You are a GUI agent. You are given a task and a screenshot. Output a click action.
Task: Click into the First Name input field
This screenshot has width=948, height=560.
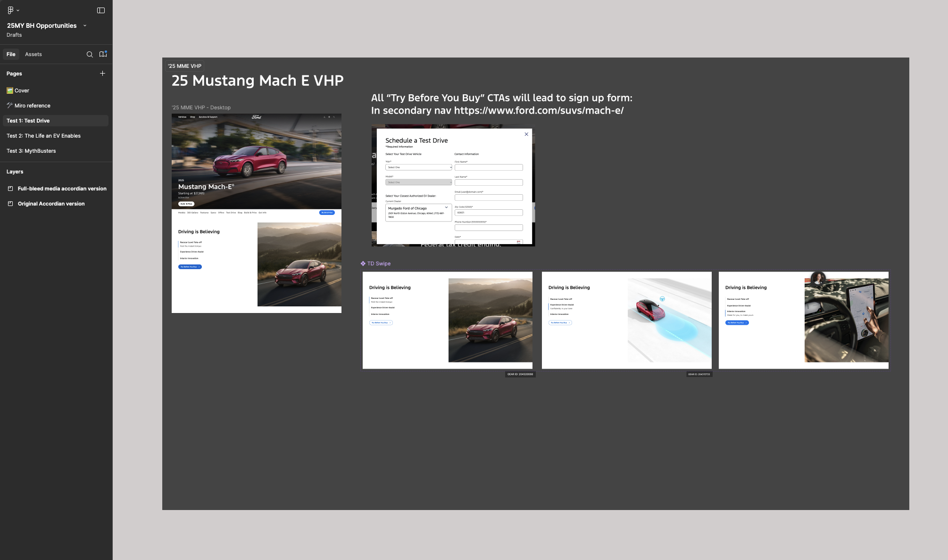coord(489,167)
